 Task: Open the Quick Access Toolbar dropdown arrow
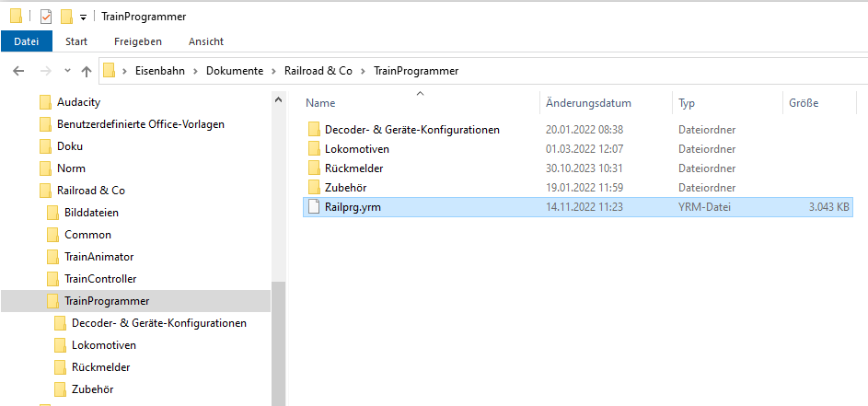[x=83, y=17]
